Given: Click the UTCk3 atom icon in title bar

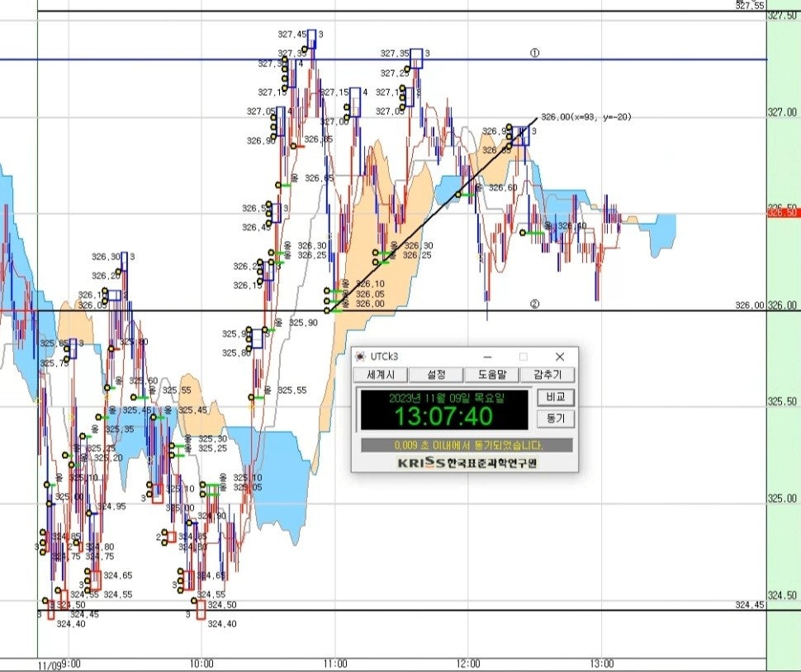Looking at the screenshot, I should (361, 357).
